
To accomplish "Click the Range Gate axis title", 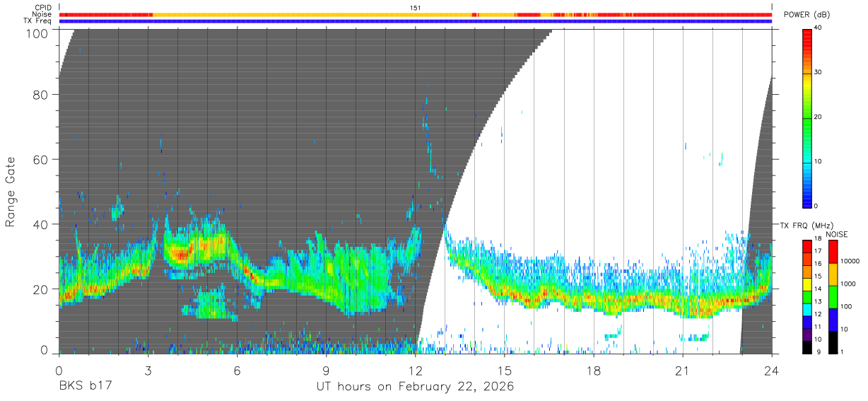I will [x=11, y=192].
